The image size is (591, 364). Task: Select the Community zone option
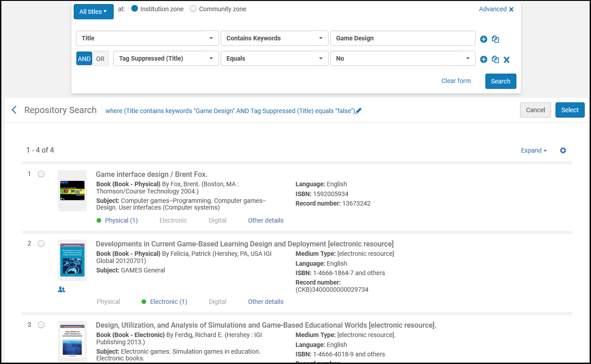click(x=193, y=9)
